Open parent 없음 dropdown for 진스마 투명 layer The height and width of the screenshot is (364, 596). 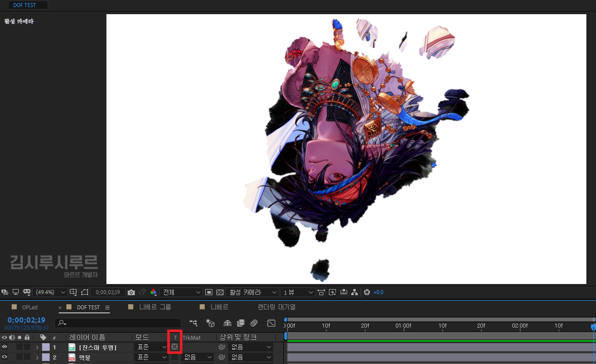click(x=251, y=347)
